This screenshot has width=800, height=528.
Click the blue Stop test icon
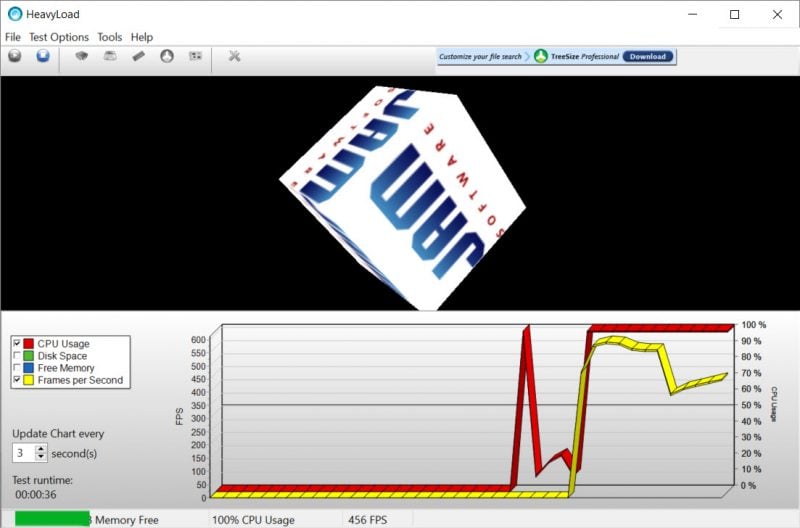click(43, 56)
